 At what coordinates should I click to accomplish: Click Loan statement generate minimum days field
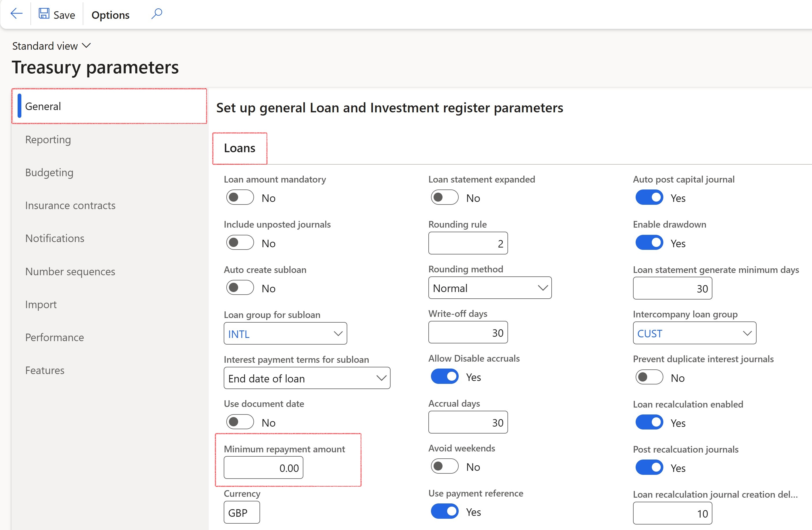point(673,288)
